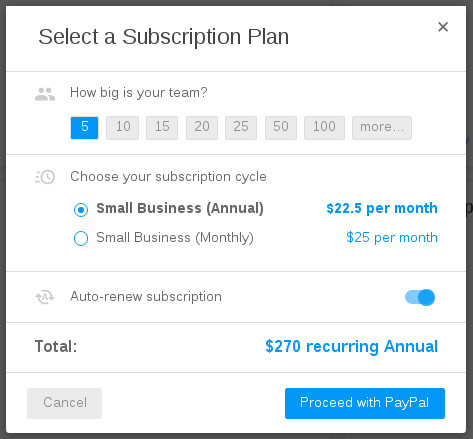Screen dimensions: 473x439
Task: Click the $25 per month price
Action: pos(392,238)
